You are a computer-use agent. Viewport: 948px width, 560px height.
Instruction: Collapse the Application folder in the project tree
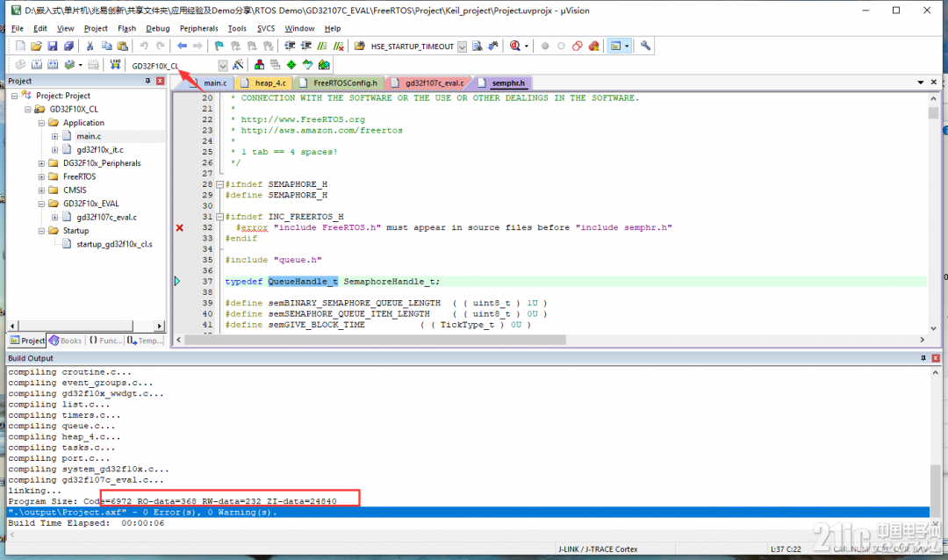(41, 123)
